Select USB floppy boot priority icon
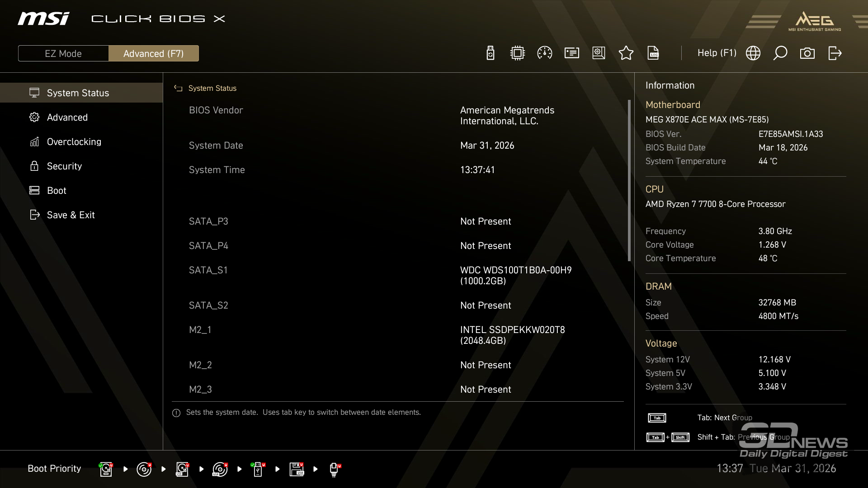 [x=297, y=469]
